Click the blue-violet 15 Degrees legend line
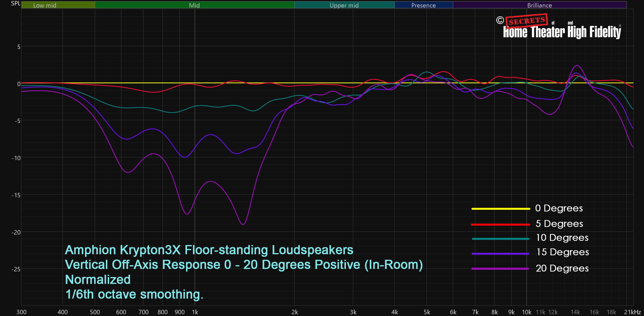644x316 pixels. click(x=501, y=254)
